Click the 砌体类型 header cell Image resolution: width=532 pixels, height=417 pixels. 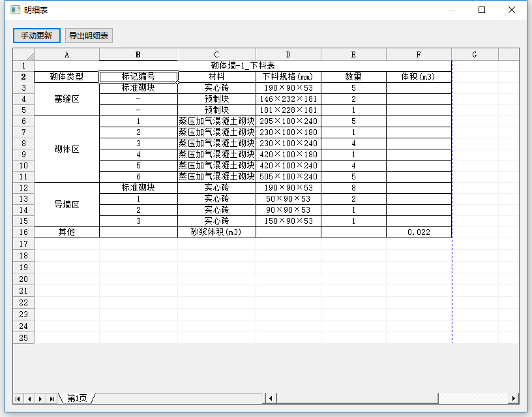(x=67, y=77)
